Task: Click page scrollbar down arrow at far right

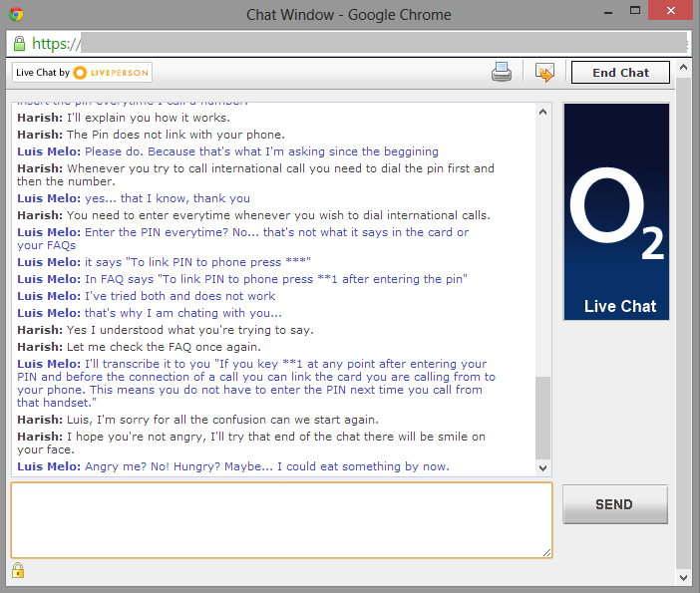Action: [683, 577]
